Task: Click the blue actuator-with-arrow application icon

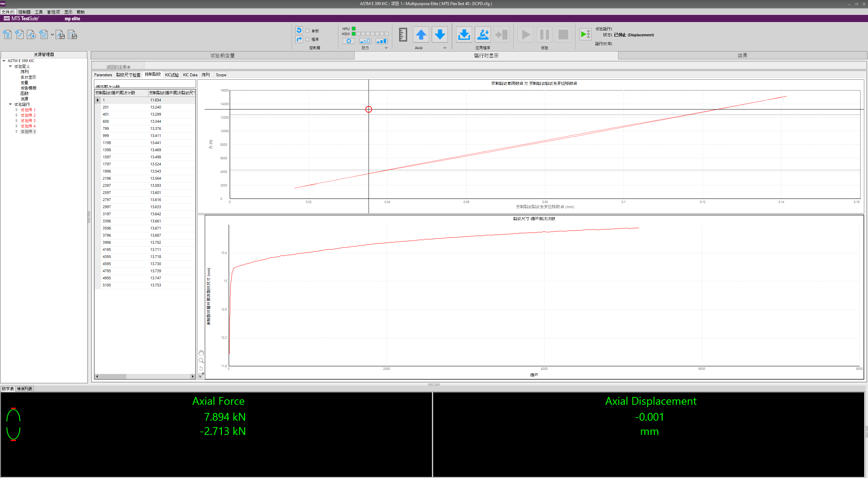Action: pyautogui.click(x=483, y=35)
